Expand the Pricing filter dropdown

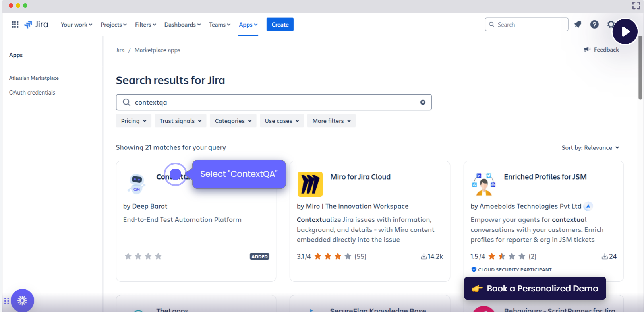(133, 121)
